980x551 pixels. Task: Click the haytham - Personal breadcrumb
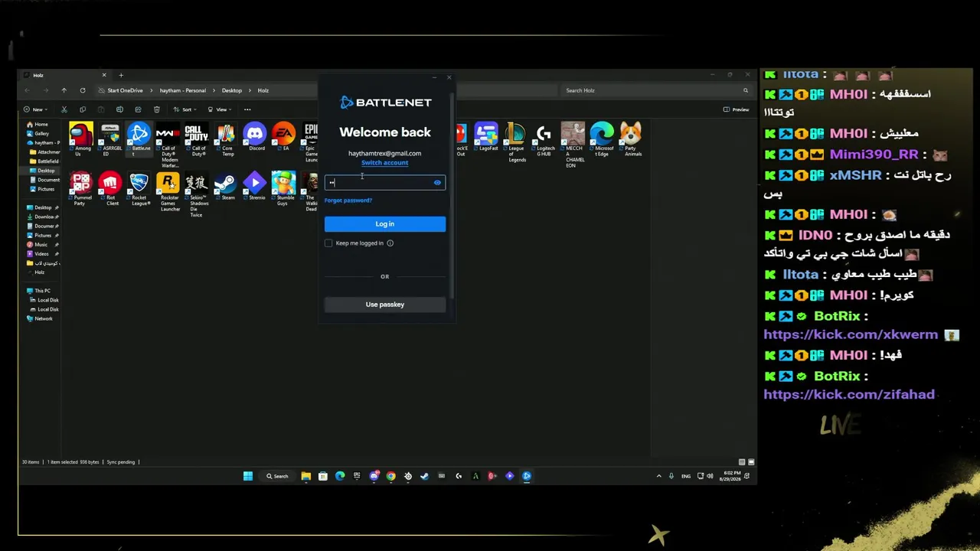[183, 90]
